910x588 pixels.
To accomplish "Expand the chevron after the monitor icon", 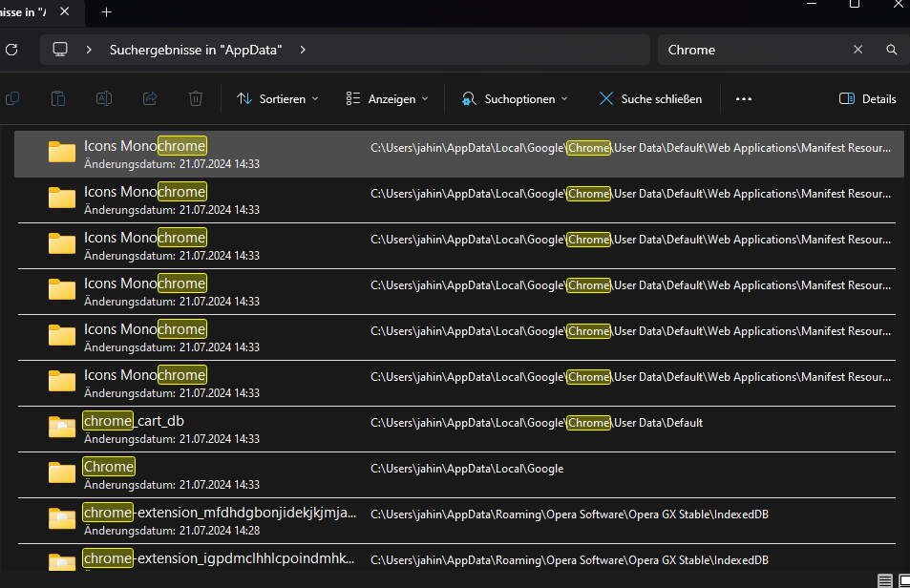I will coord(89,50).
